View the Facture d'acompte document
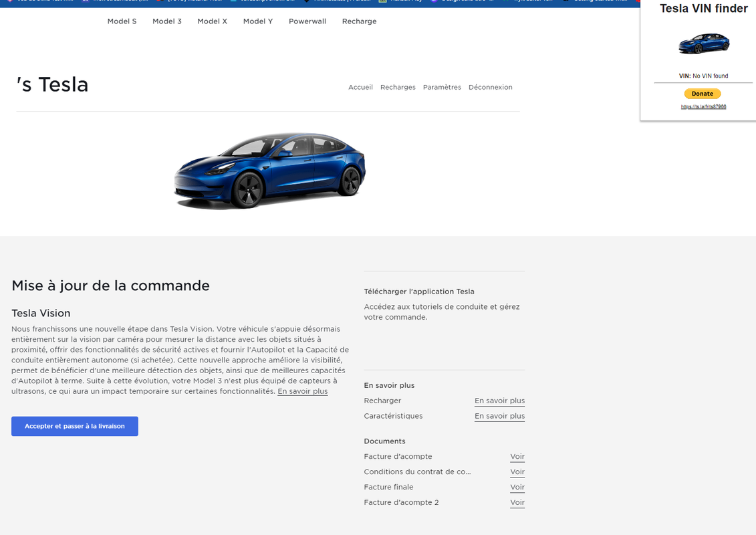Viewport: 756px width, 535px height. pyautogui.click(x=517, y=456)
